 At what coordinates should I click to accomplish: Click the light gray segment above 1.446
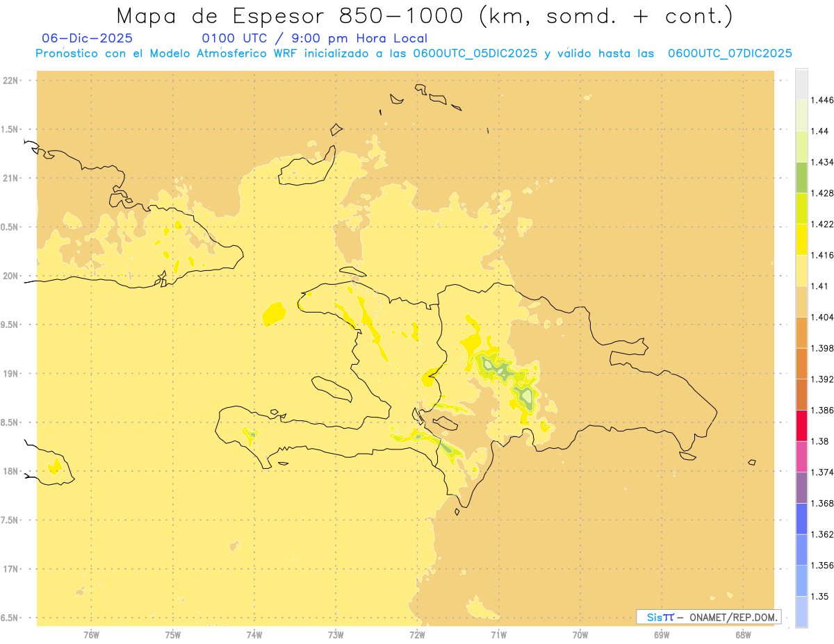click(x=801, y=84)
